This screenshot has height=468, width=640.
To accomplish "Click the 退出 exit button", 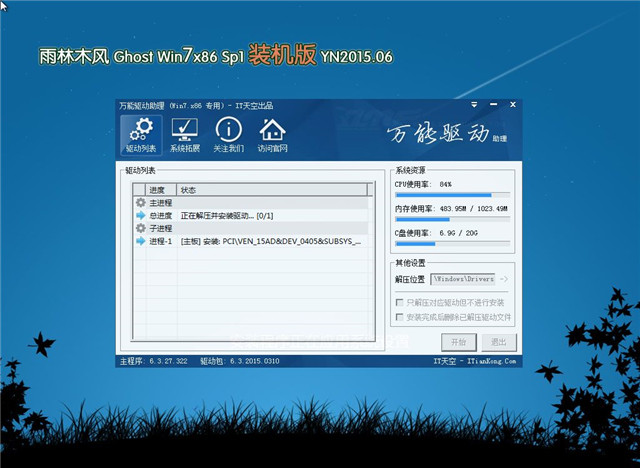I will click(499, 342).
